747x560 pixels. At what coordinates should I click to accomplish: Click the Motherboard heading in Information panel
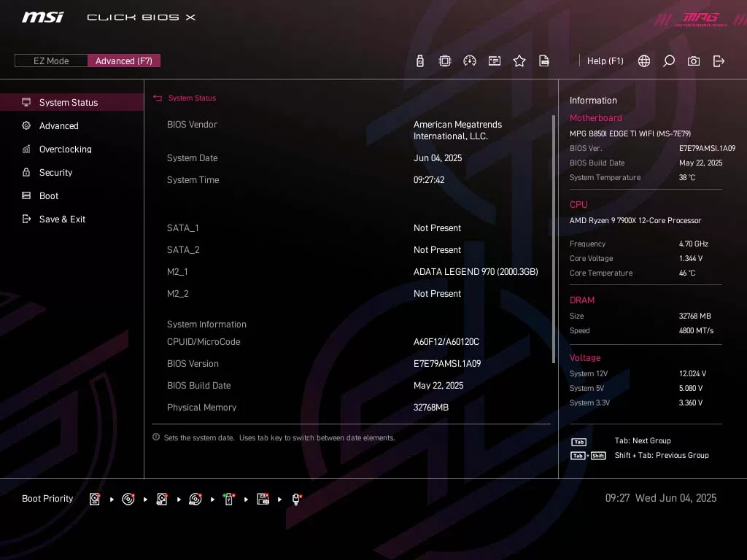pyautogui.click(x=595, y=117)
